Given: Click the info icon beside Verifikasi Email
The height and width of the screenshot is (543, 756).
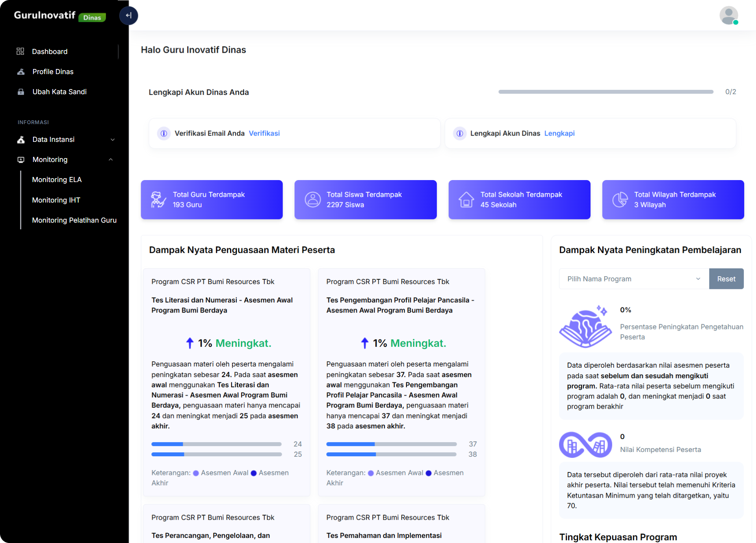Looking at the screenshot, I should (164, 134).
